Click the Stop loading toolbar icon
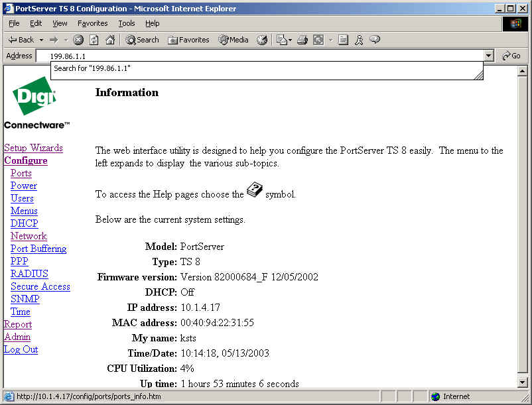The height and width of the screenshot is (405, 532). tap(78, 40)
